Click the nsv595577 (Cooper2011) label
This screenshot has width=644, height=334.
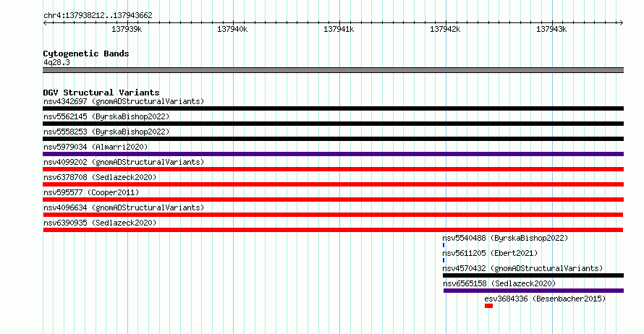point(91,192)
